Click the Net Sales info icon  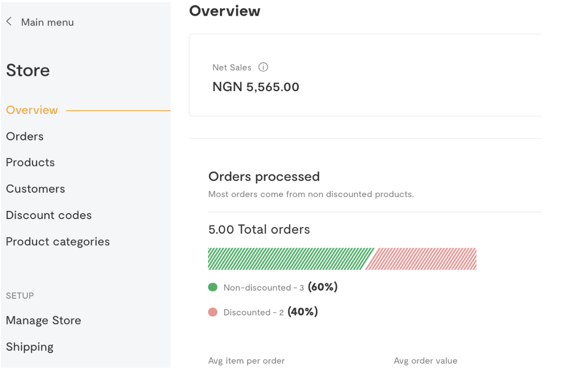(x=263, y=67)
